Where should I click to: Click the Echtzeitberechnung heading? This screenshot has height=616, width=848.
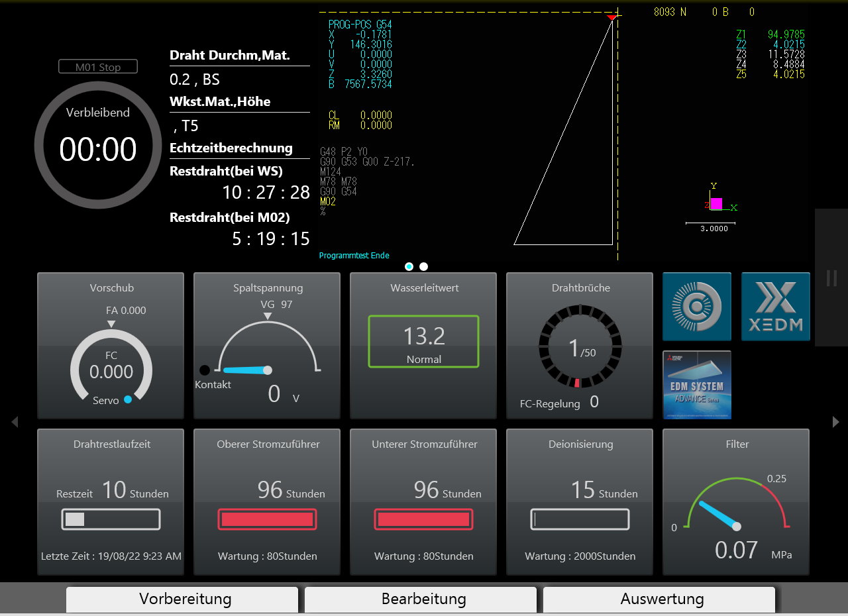tap(231, 148)
